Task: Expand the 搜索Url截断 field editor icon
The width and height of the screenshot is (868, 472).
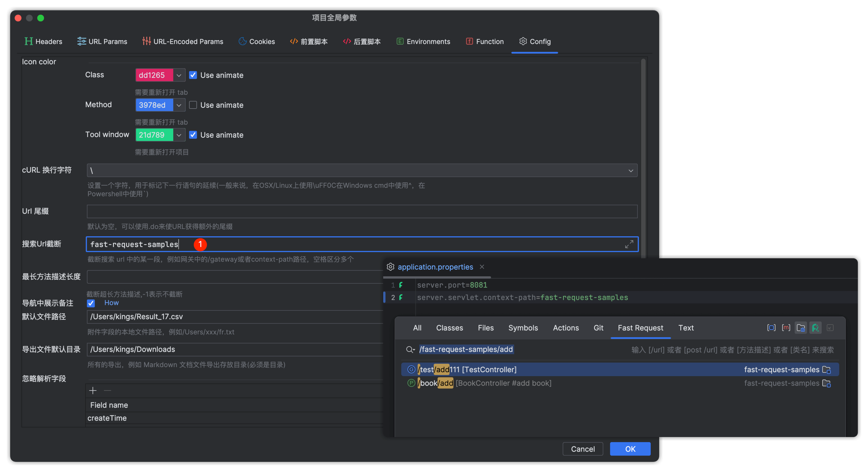Action: [629, 244]
